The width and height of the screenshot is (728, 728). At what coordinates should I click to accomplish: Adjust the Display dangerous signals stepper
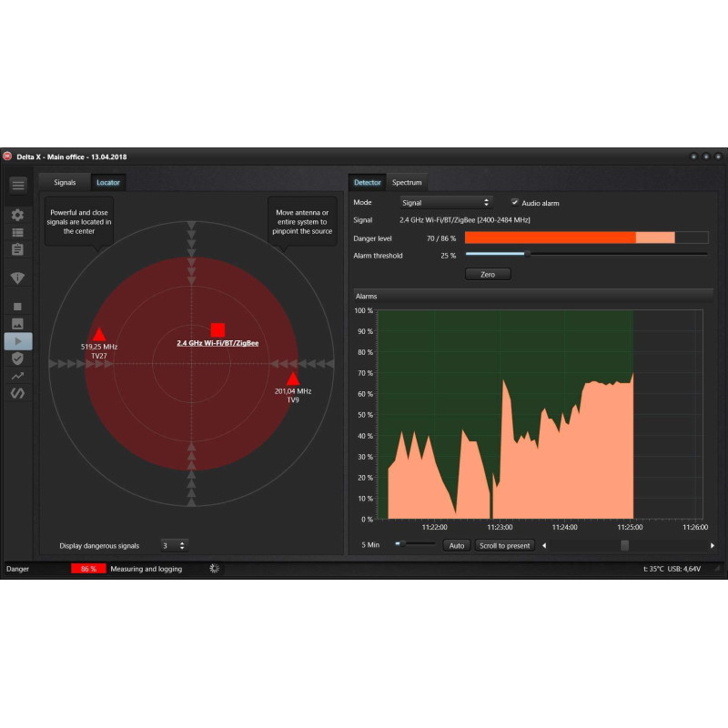[x=175, y=545]
